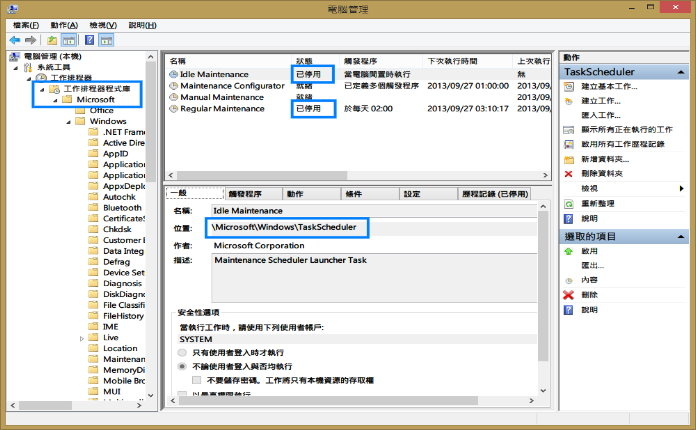Collapse the Windows folder tree node
The width and height of the screenshot is (696, 430).
[67, 121]
